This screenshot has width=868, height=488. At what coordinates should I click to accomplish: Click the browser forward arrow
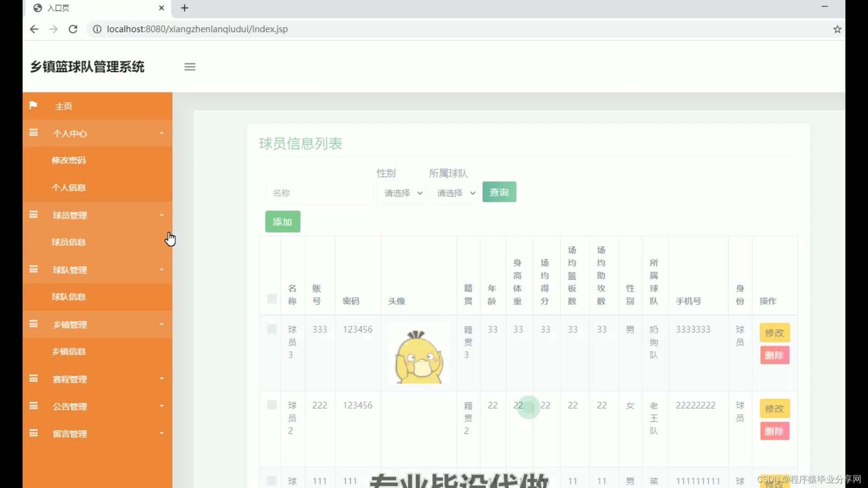[x=53, y=29]
